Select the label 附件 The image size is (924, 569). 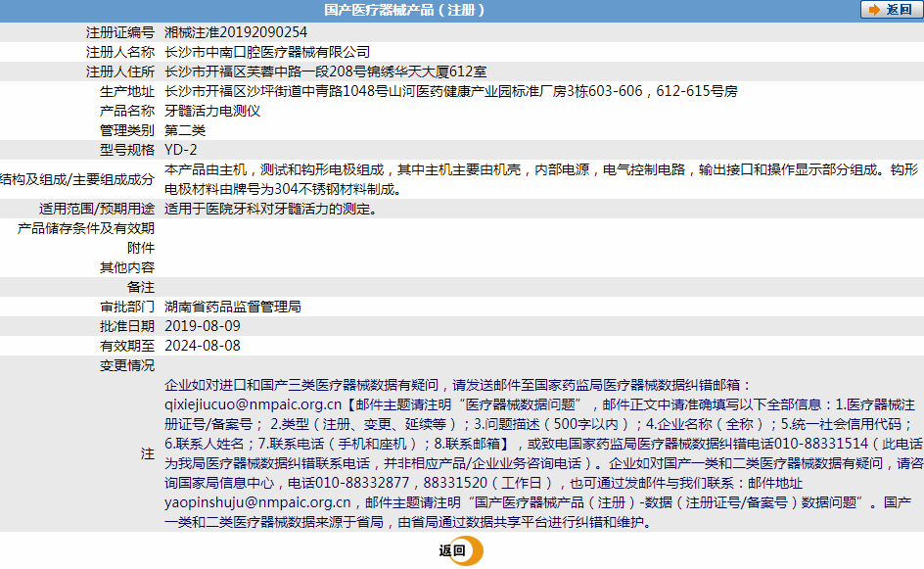pyautogui.click(x=141, y=248)
